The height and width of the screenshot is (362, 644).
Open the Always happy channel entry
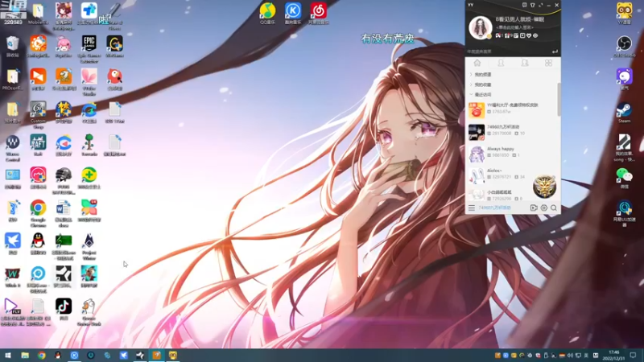tap(512, 153)
